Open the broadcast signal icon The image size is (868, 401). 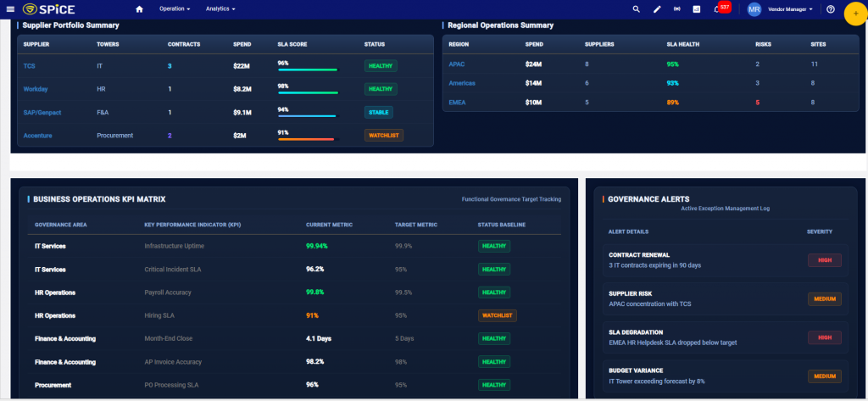[676, 8]
